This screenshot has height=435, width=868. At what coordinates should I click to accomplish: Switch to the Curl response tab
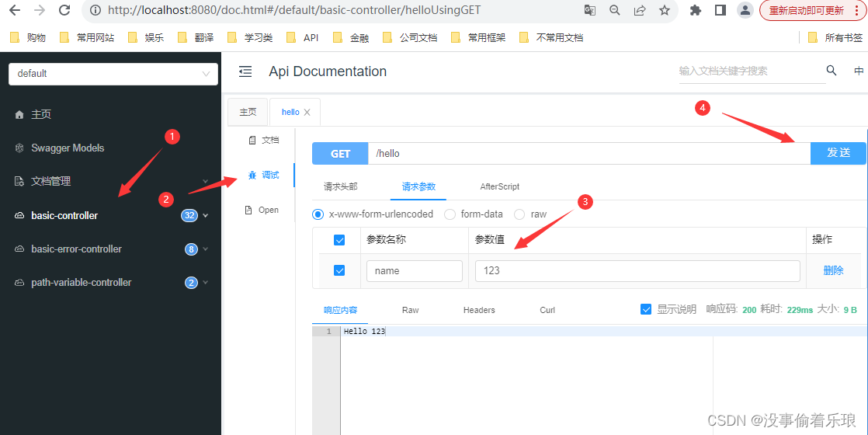547,310
